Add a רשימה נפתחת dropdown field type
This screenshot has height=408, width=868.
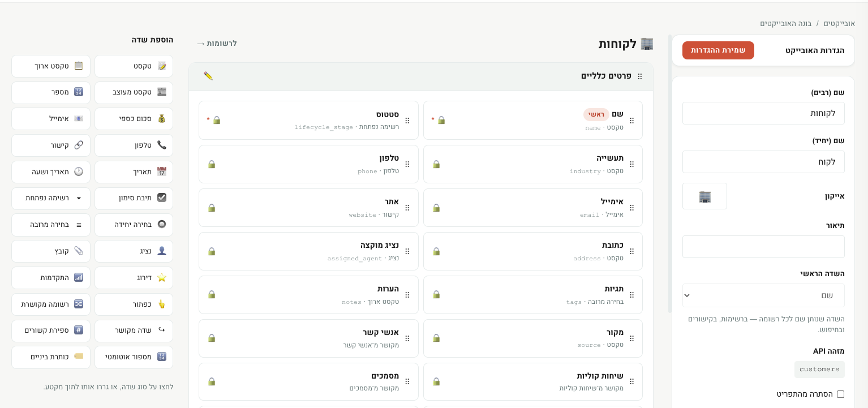[51, 199]
